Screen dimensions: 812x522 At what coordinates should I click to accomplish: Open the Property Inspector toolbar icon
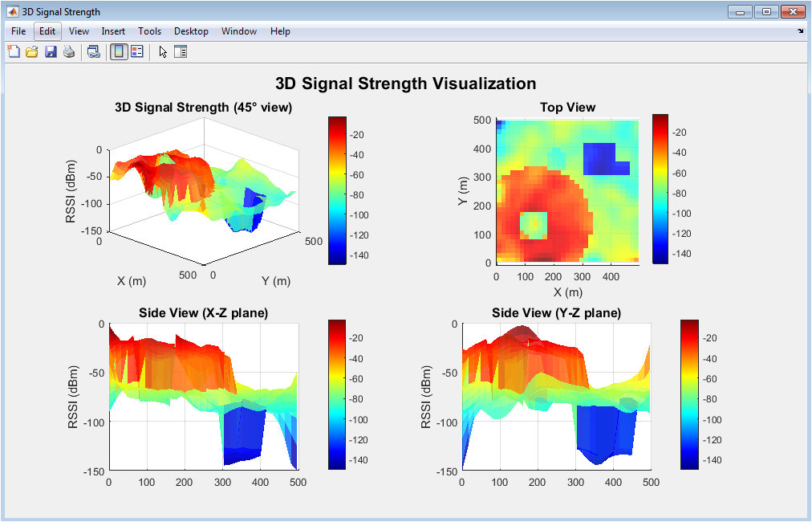pos(181,52)
